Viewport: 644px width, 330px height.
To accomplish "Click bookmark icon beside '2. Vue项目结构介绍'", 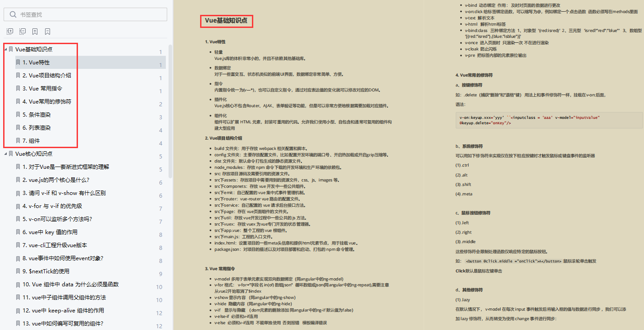I will click(18, 76).
